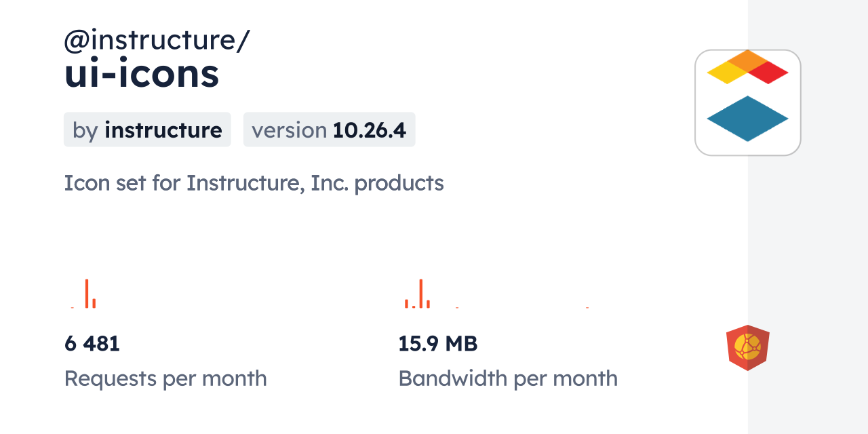Click the tallest bar in requests chart
This screenshot has width=868, height=434.
click(87, 294)
